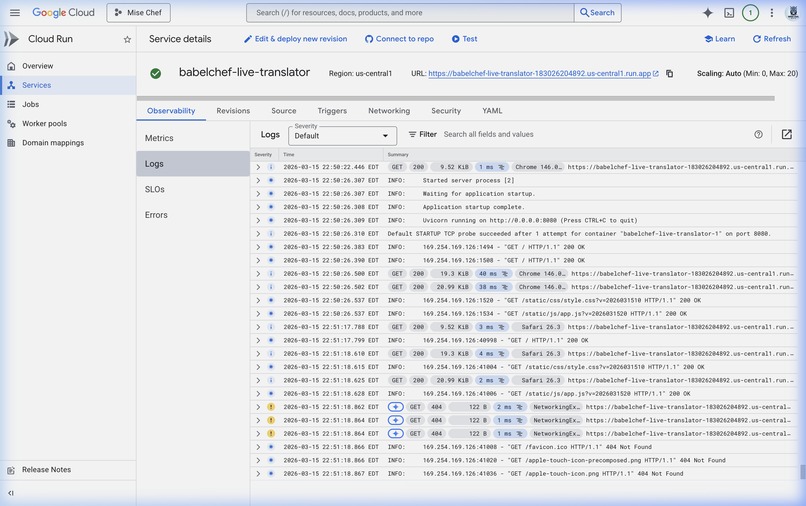
Task: Open the Security tab
Action: [446, 111]
